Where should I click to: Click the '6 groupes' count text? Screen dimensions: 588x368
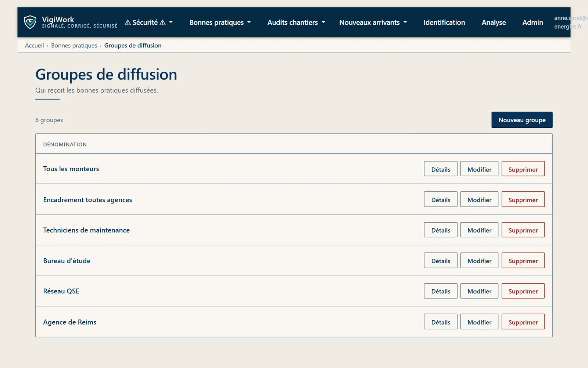[x=49, y=120]
